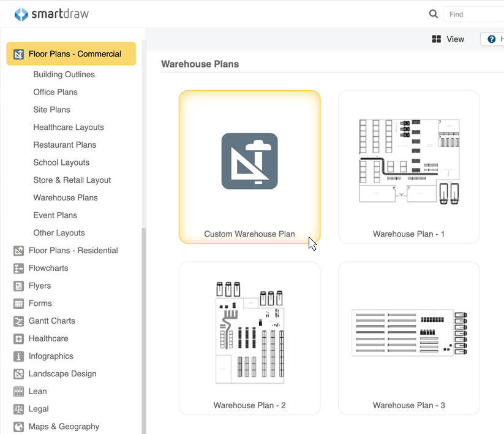Image resolution: width=504 pixels, height=434 pixels.
Task: Select Warehouse Plans in sidebar
Action: [66, 197]
